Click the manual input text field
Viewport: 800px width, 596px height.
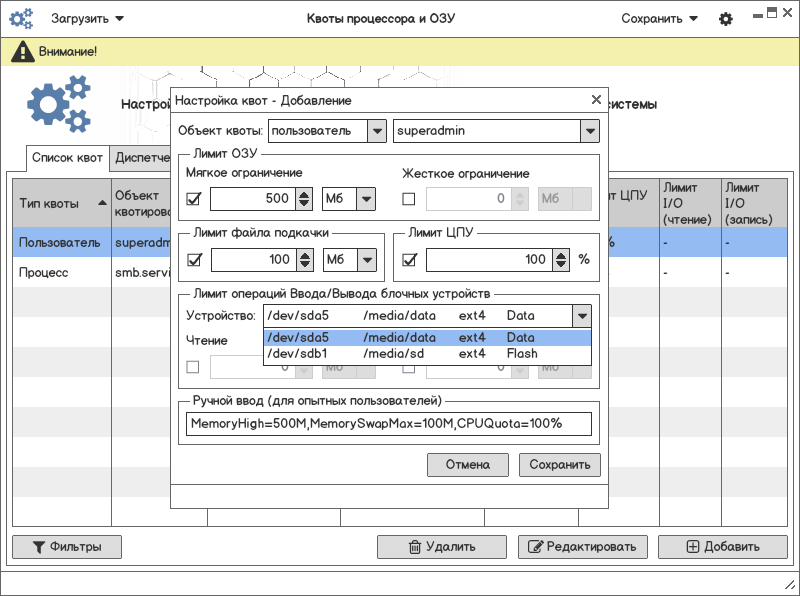pyautogui.click(x=389, y=423)
